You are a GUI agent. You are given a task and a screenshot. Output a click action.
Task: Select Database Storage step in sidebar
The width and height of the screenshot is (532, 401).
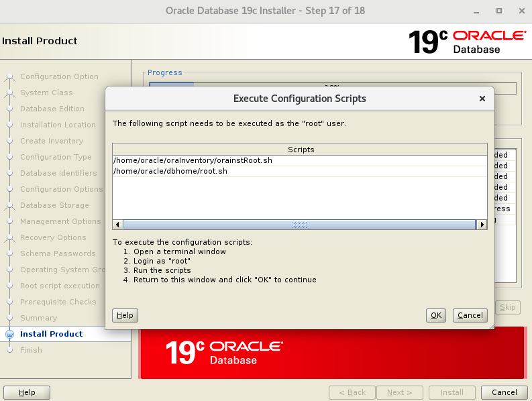pos(54,205)
